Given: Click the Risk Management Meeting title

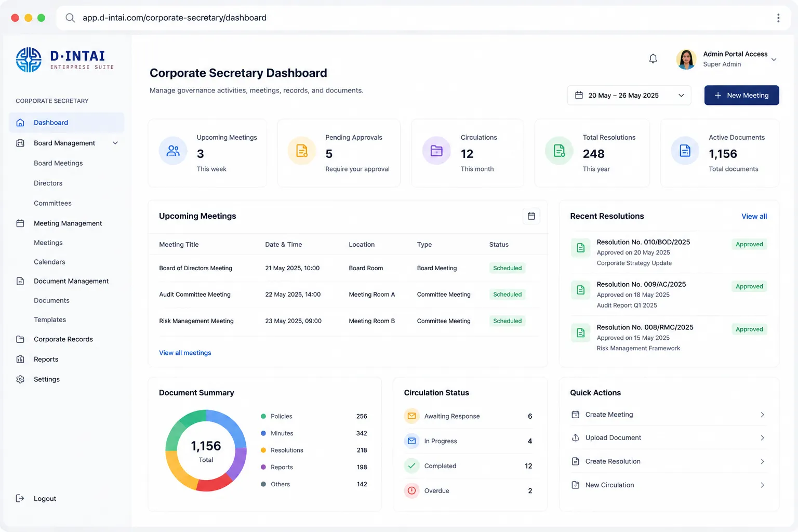Looking at the screenshot, I should tap(196, 321).
